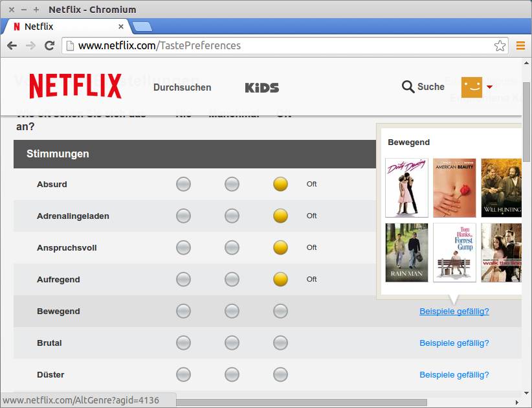The height and width of the screenshot is (408, 532).
Task: Select Nie for Bewegend
Action: click(x=184, y=311)
